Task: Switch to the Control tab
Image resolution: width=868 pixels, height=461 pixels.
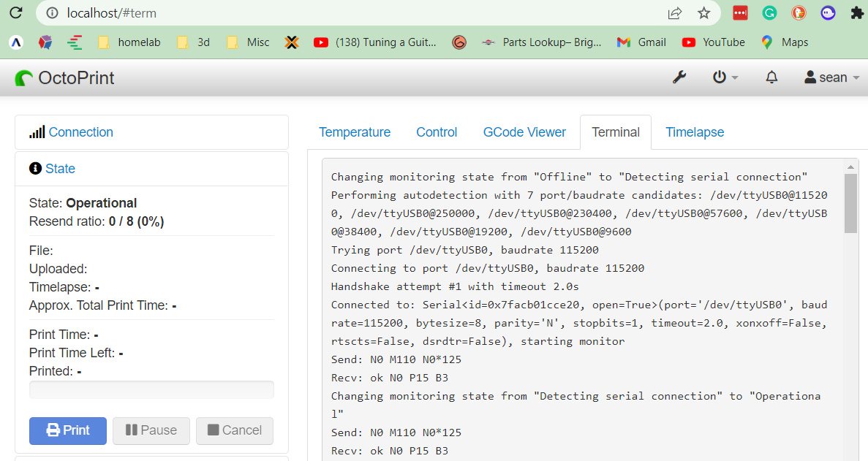Action: click(437, 132)
